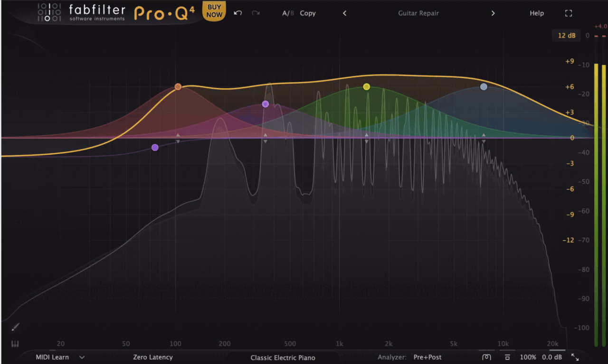Screen dimensions: 608x364
Task: Click the -12 gain scale label
Action: point(568,240)
